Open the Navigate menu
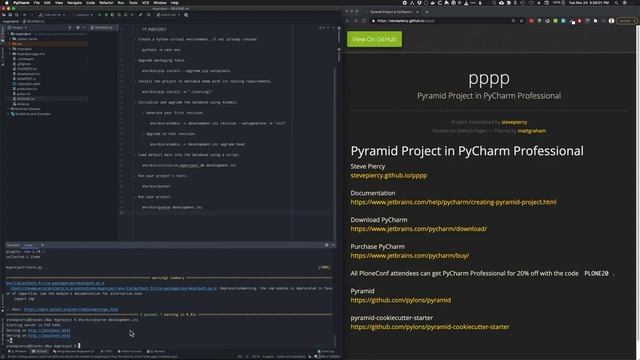Screen dimensions: 640x360 (x=74, y=2)
